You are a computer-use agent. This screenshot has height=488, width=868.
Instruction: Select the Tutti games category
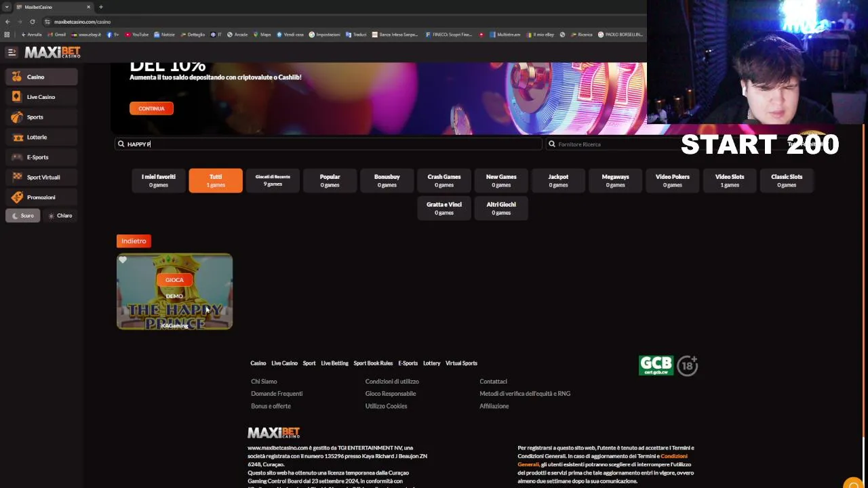[216, 180]
